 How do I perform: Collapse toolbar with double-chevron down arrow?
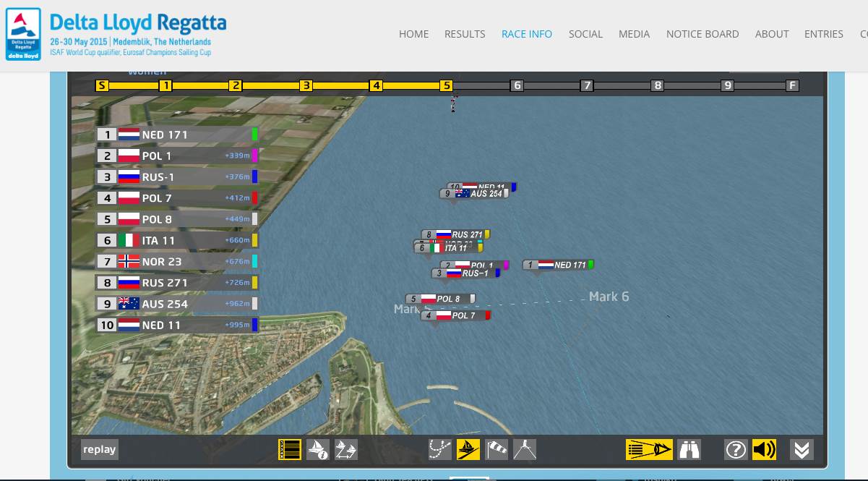coord(802,449)
